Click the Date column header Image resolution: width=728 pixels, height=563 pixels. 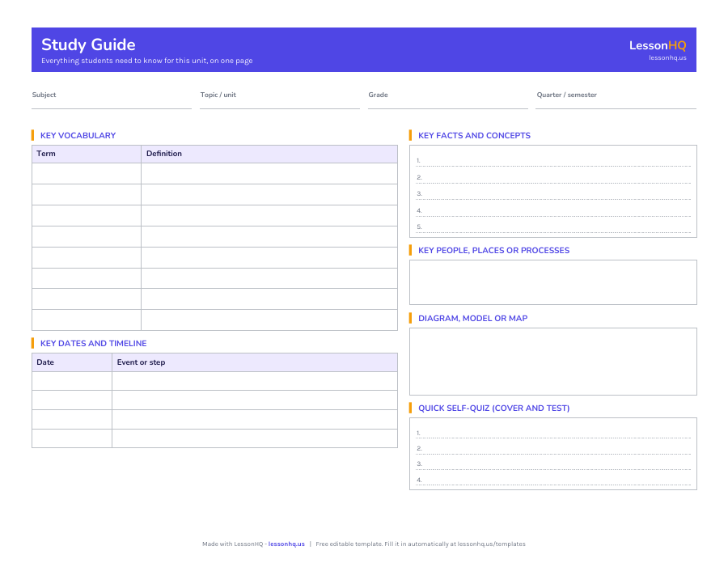tap(72, 362)
